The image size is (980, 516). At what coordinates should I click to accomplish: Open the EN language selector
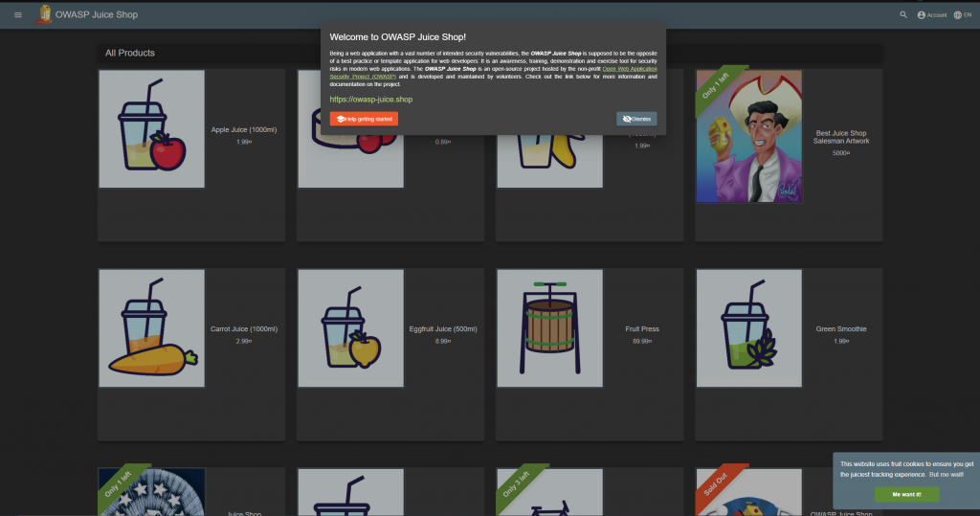click(963, 15)
